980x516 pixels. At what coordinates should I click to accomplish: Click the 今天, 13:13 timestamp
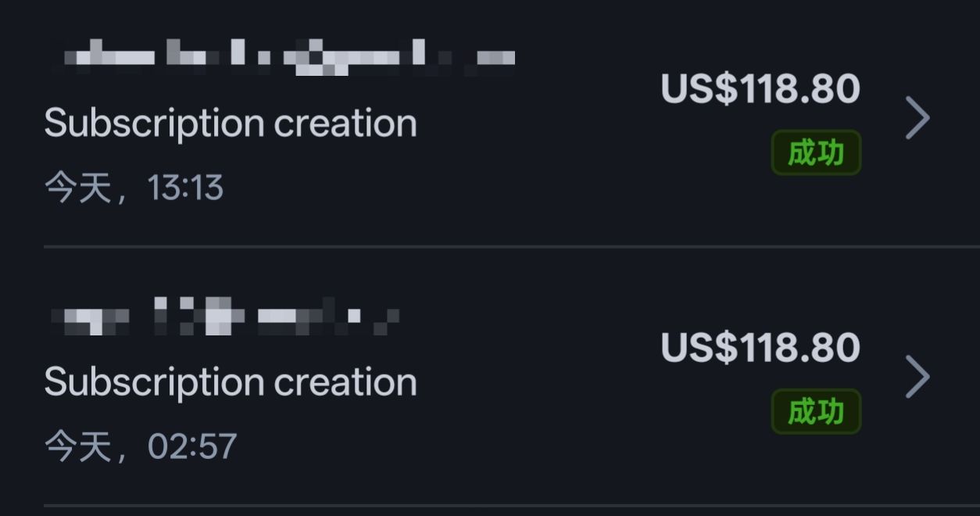(134, 188)
